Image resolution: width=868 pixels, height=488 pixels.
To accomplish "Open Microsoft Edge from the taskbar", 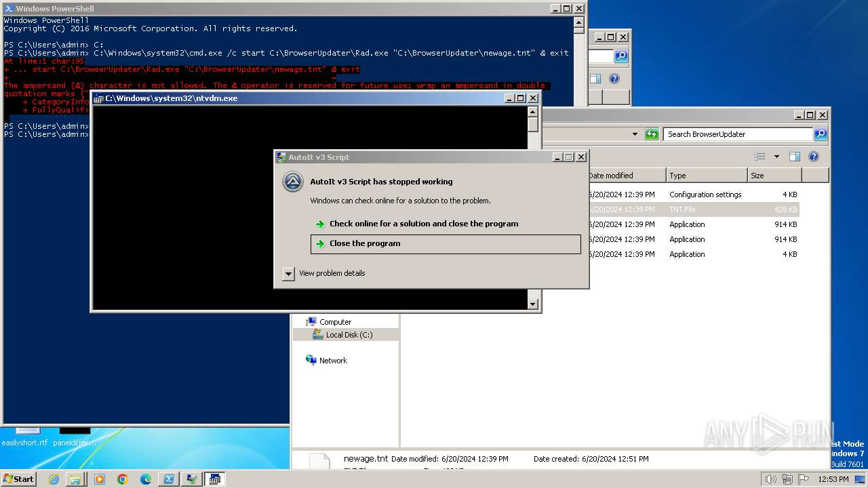I will coord(146,479).
